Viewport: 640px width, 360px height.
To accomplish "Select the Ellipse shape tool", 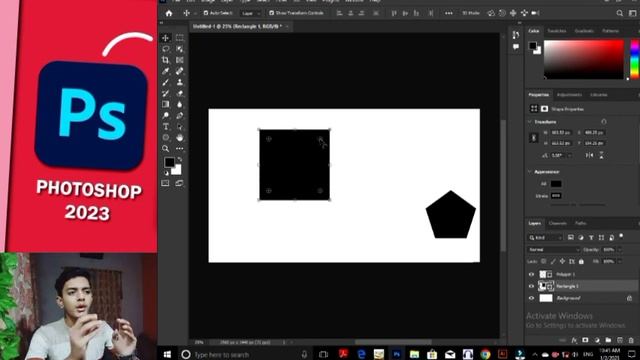I will (x=165, y=138).
